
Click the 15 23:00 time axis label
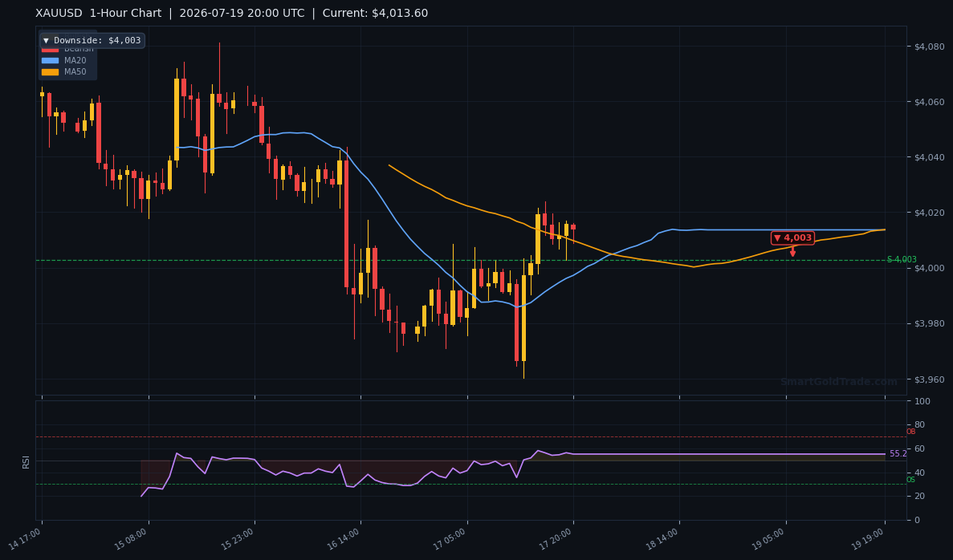pos(238,539)
